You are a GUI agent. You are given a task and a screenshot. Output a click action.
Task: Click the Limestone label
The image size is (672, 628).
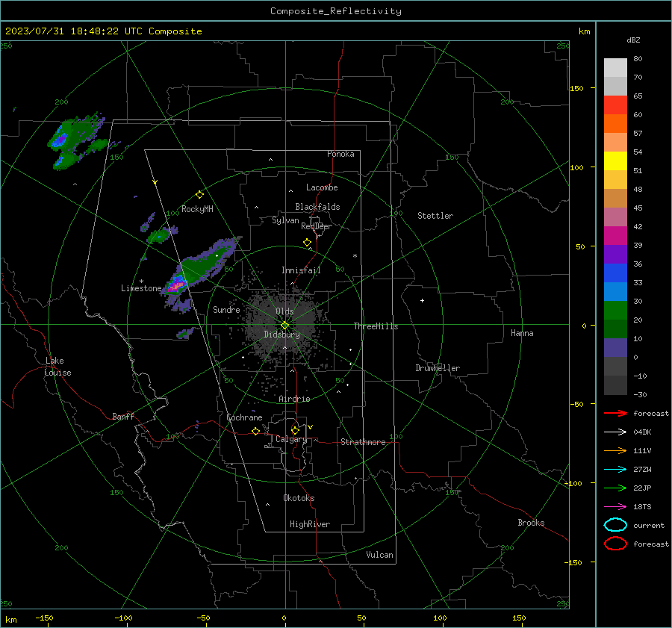pos(141,288)
